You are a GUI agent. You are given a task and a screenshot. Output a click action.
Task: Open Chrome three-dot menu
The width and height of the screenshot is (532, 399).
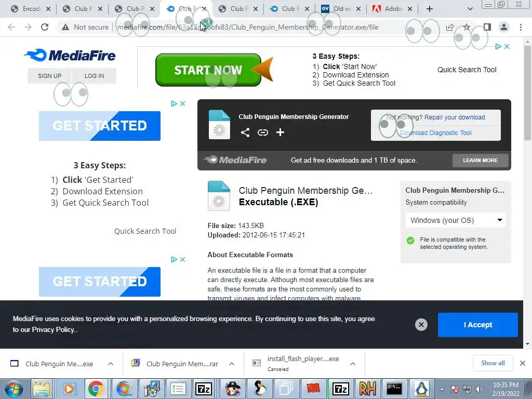(521, 27)
